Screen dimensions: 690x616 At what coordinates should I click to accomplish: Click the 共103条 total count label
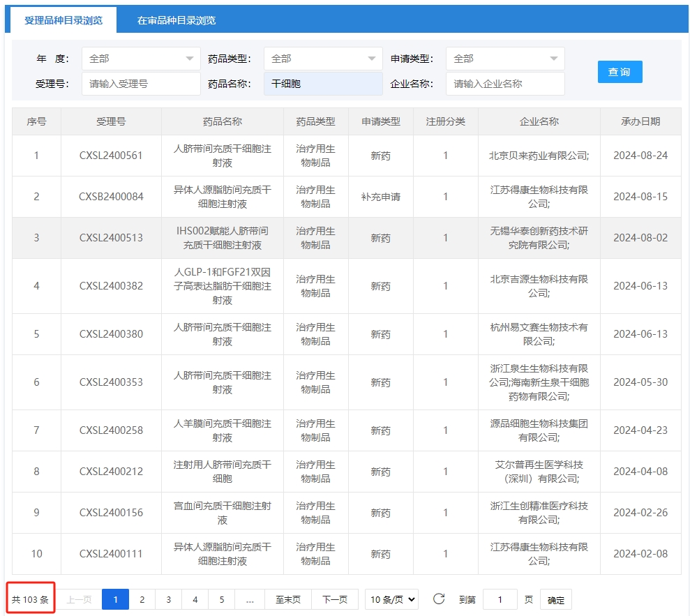click(30, 598)
